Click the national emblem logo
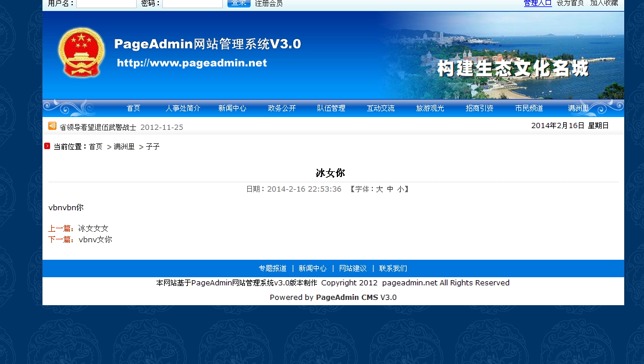Screen dimensions: 644x364 (81, 53)
